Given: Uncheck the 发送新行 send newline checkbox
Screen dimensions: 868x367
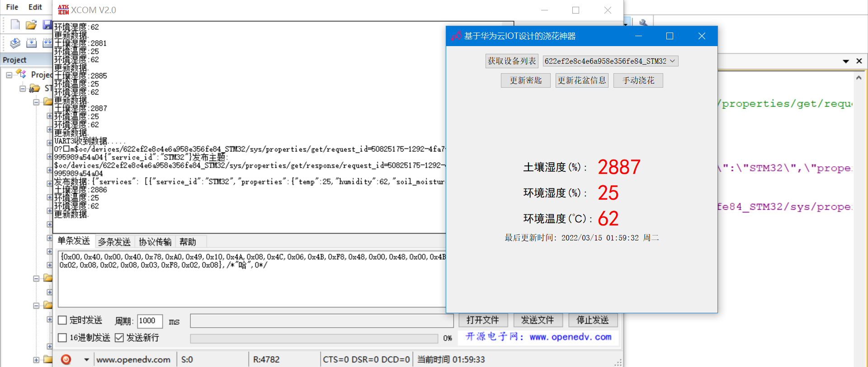Looking at the screenshot, I should point(119,338).
